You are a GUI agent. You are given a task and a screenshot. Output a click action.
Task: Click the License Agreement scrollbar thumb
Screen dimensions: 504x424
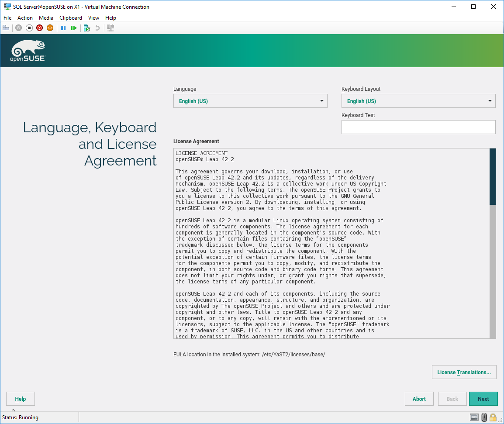click(x=493, y=176)
